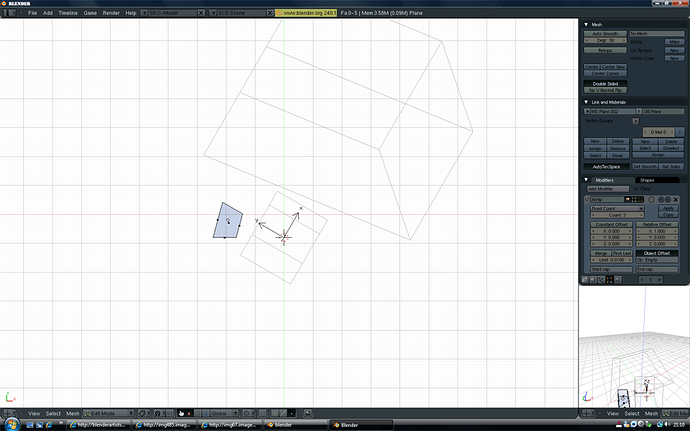Image resolution: width=690 pixels, height=431 pixels.
Task: Open the www.blender.org link in header
Action: coord(306,13)
